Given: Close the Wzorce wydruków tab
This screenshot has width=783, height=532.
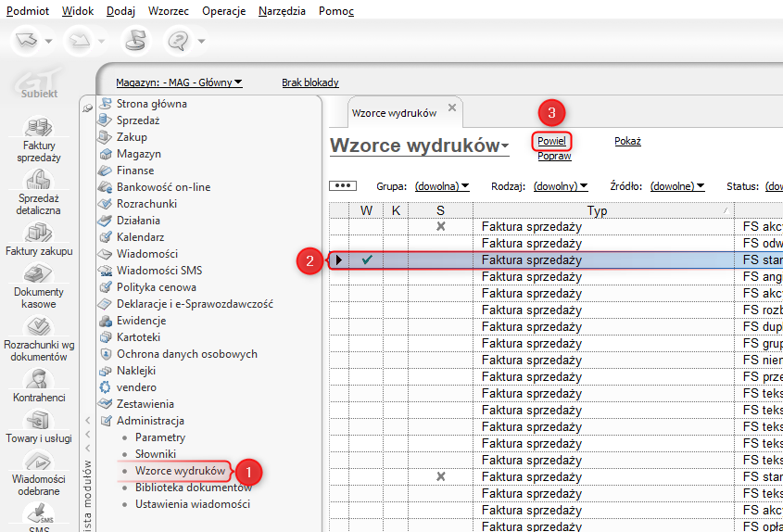Looking at the screenshot, I should (x=452, y=108).
